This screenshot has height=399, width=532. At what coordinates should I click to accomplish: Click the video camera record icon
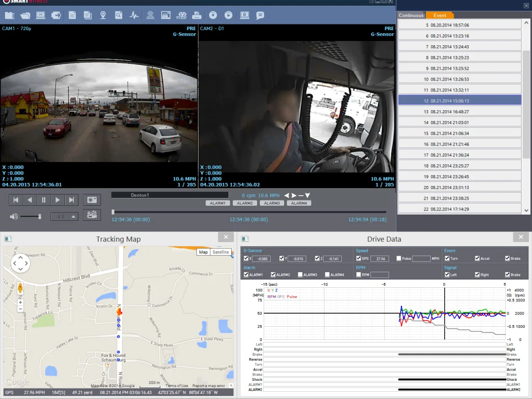tap(92, 215)
